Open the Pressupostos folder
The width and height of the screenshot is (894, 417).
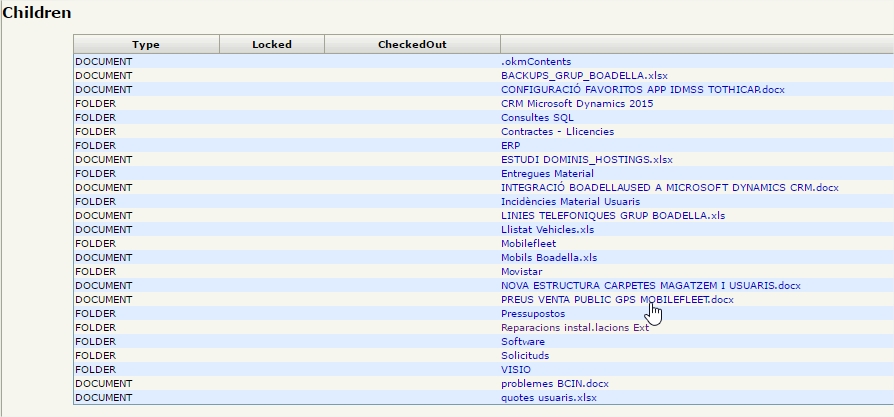tap(533, 314)
